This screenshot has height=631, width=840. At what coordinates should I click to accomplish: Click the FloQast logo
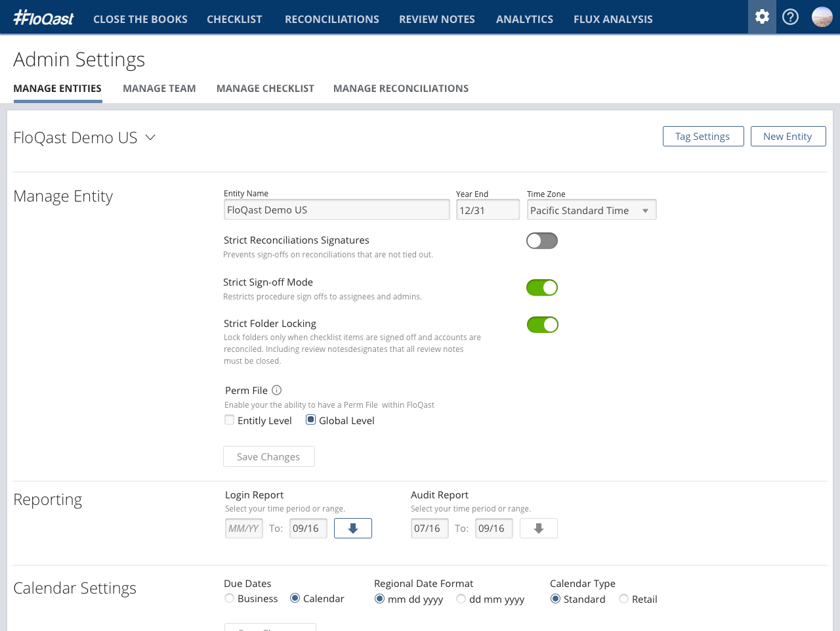point(44,18)
